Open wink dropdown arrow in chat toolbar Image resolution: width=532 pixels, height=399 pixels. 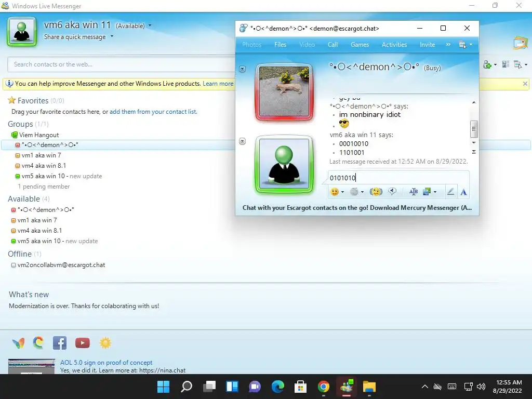362,192
